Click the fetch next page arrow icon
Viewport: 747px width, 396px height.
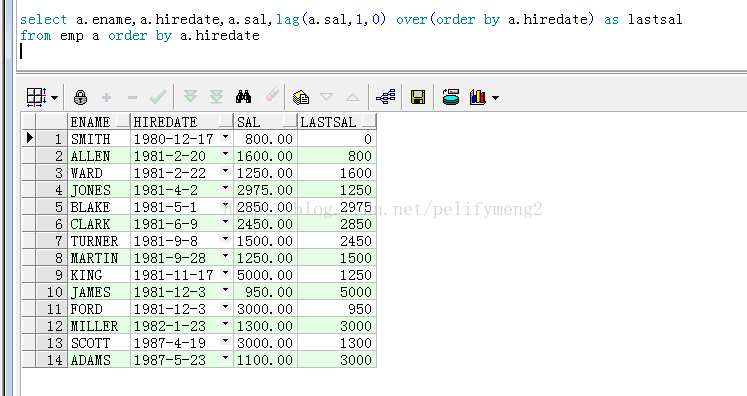(x=191, y=97)
